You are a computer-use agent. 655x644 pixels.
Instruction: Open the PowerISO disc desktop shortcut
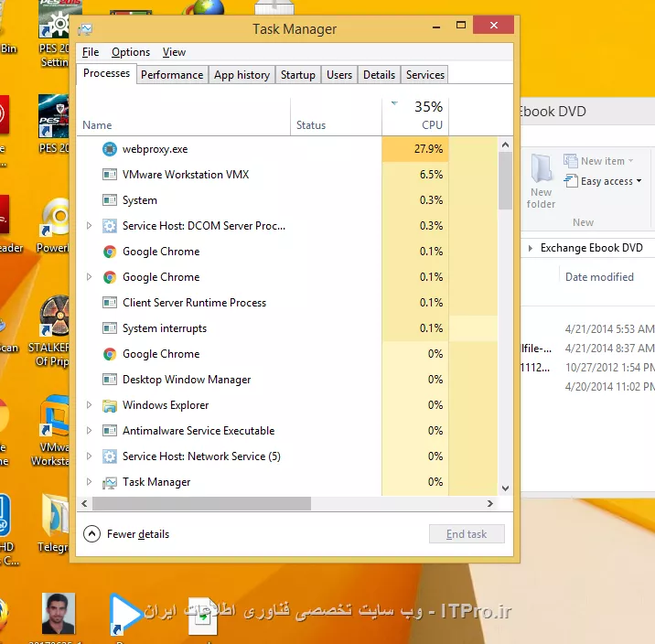[x=55, y=216]
